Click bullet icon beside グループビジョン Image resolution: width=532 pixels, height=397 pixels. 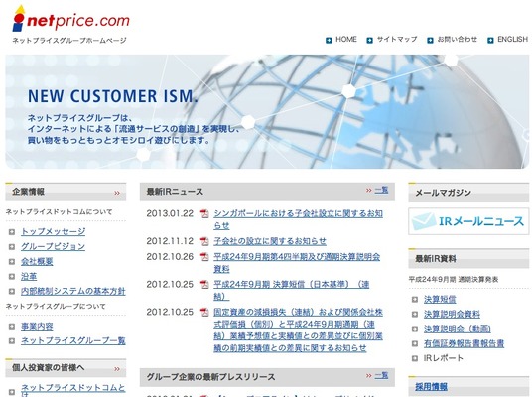(x=12, y=247)
